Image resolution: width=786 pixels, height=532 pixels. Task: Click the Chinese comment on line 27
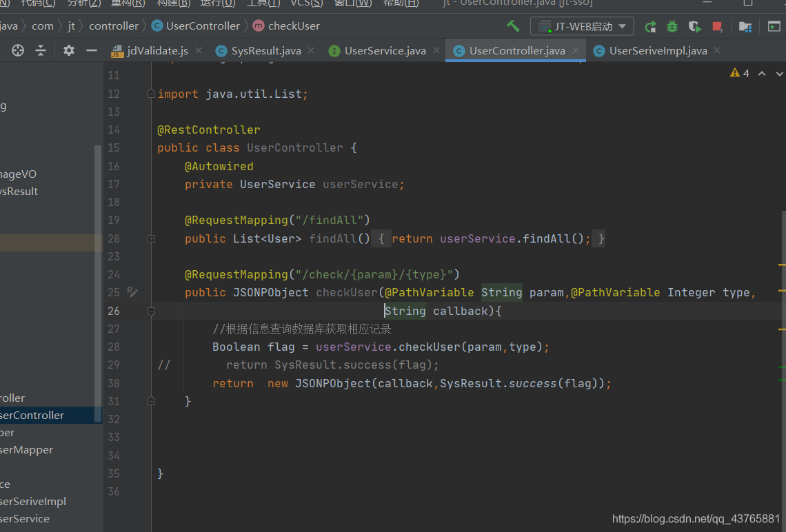point(302,329)
